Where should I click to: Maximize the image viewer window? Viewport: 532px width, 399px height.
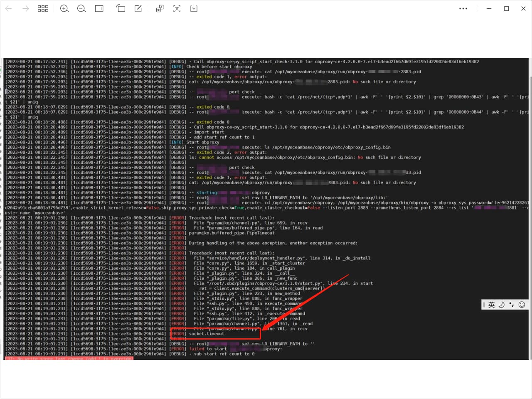pos(506,8)
